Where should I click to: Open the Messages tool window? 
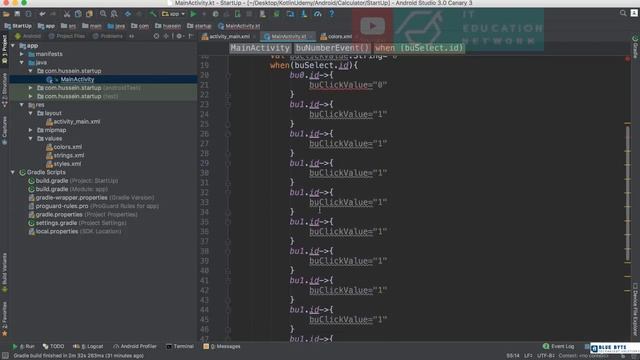222,347
